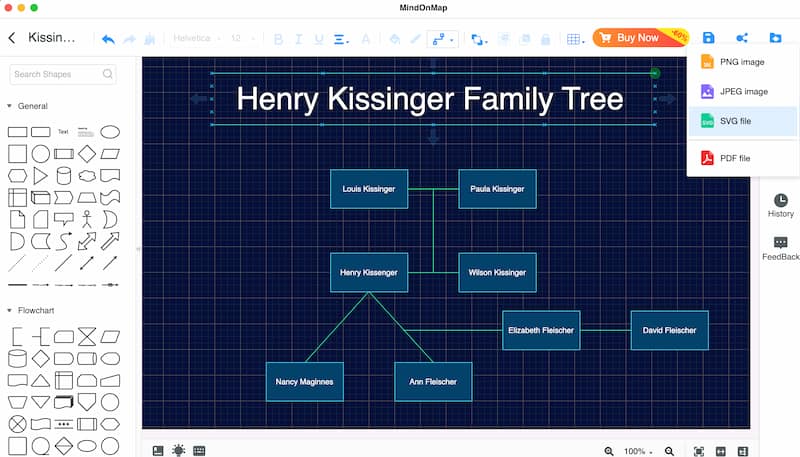Select the David Fleischer node

(x=669, y=330)
